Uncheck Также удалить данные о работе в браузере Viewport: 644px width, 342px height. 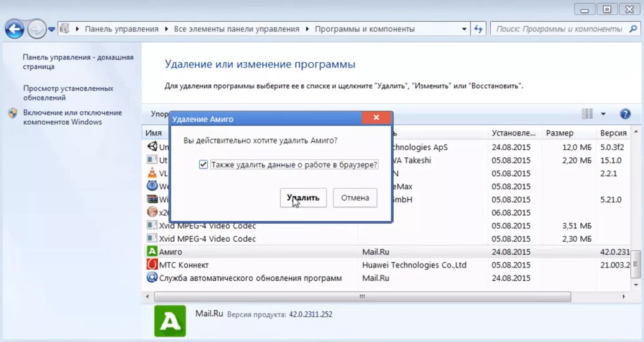203,165
